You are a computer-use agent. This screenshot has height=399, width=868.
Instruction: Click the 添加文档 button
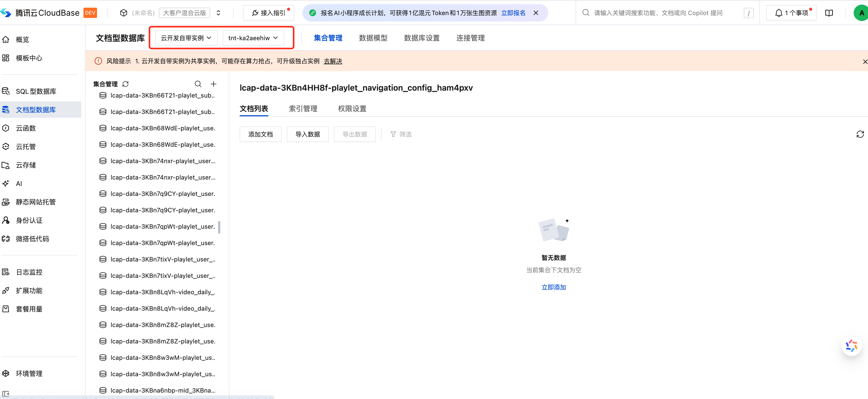click(x=260, y=134)
